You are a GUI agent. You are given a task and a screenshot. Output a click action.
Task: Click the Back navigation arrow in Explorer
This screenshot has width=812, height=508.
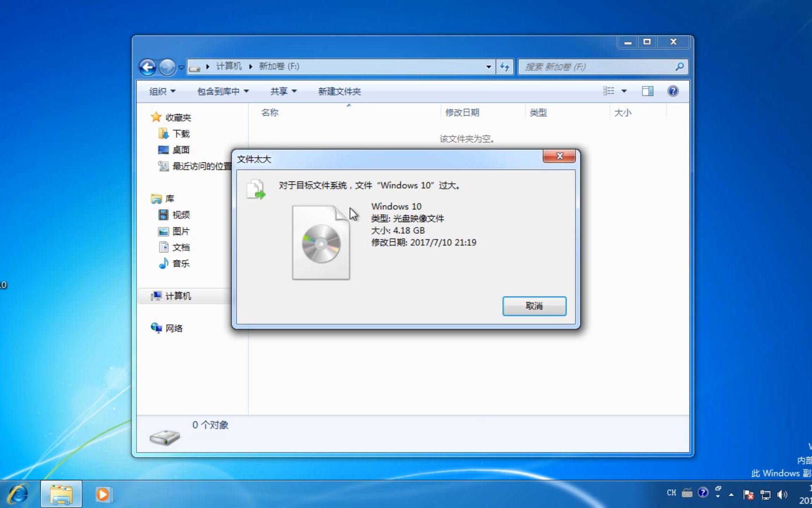click(148, 67)
